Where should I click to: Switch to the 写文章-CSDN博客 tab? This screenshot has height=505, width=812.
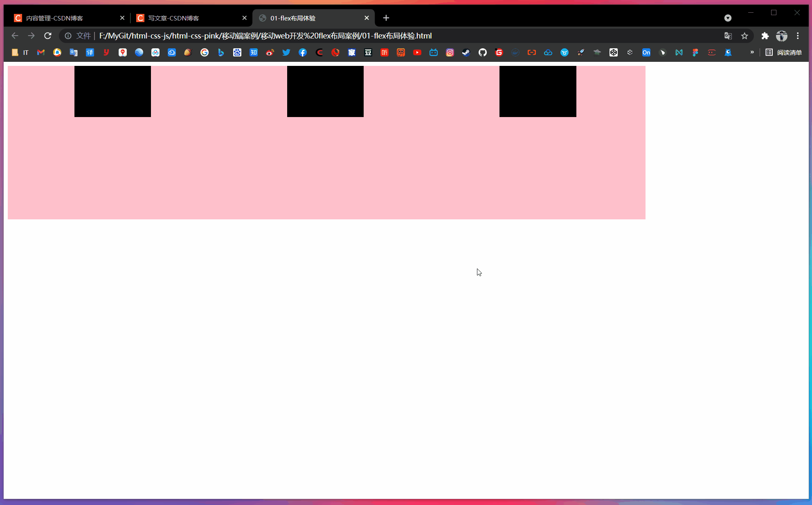(188, 18)
